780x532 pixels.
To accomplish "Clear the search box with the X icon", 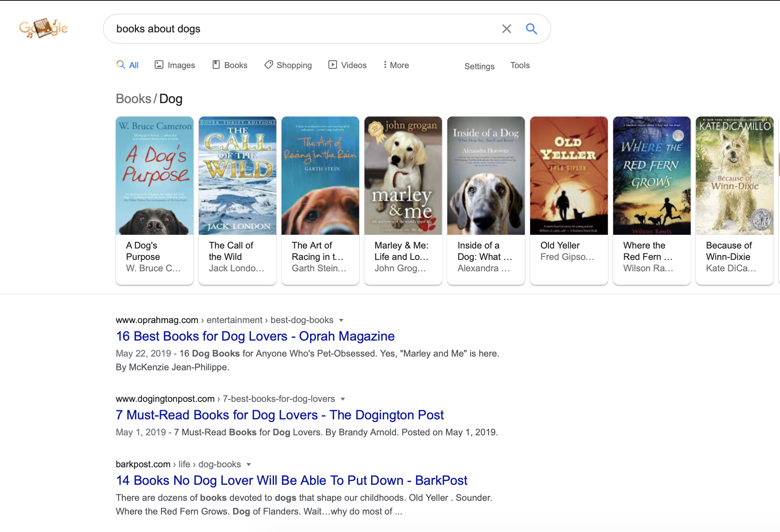I will coord(507,29).
